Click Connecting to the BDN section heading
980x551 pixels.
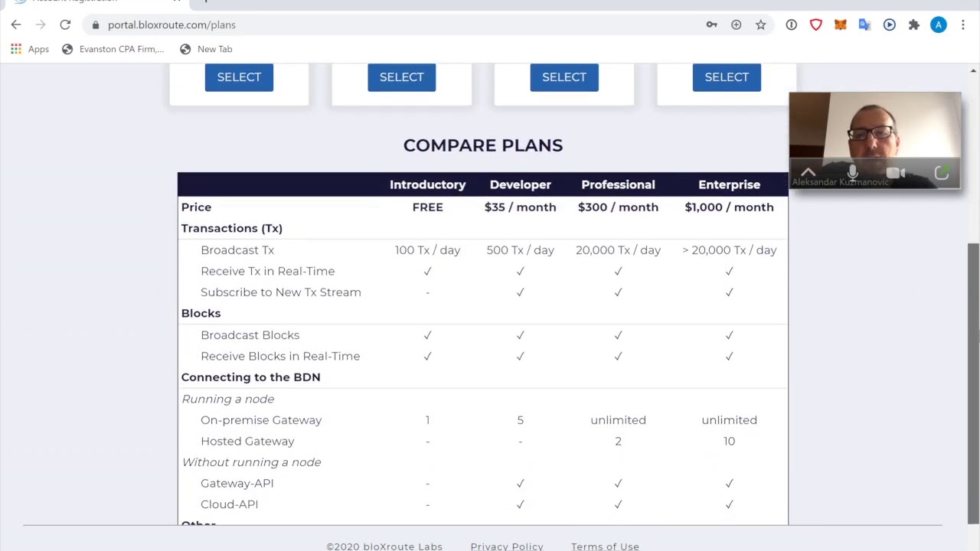[250, 377]
